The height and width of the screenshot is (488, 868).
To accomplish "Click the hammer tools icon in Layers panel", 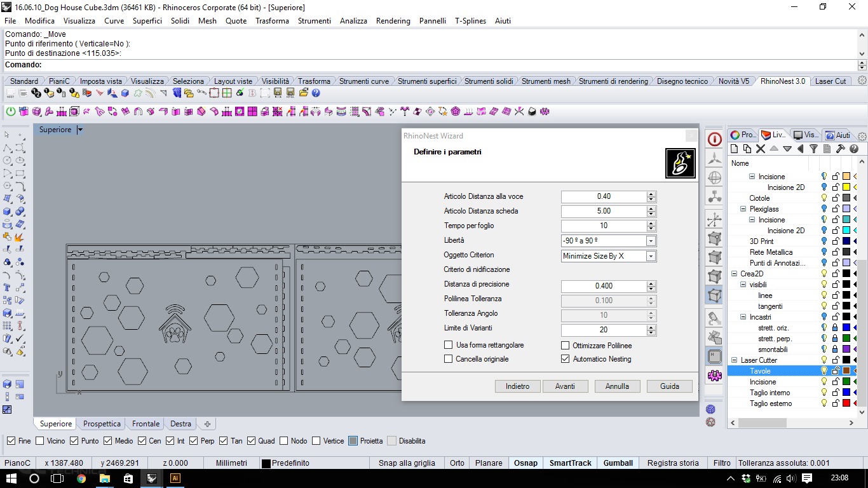I will [x=840, y=149].
